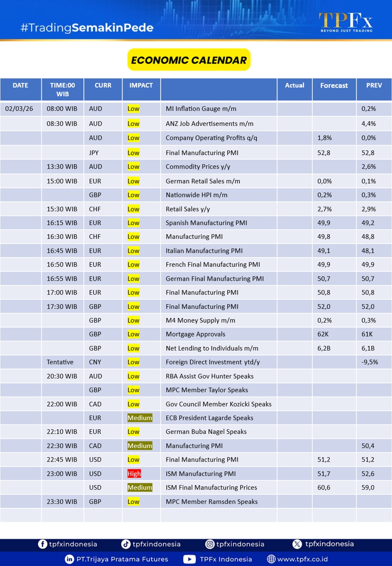Click the Instagram icon in the footer
The image size is (392, 566).
tap(209, 544)
